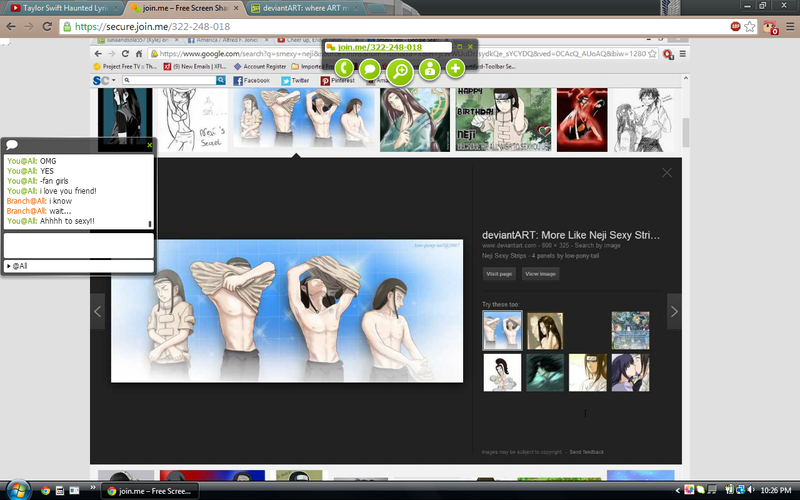
Task: Open the Facebook toolbar link
Action: 251,81
